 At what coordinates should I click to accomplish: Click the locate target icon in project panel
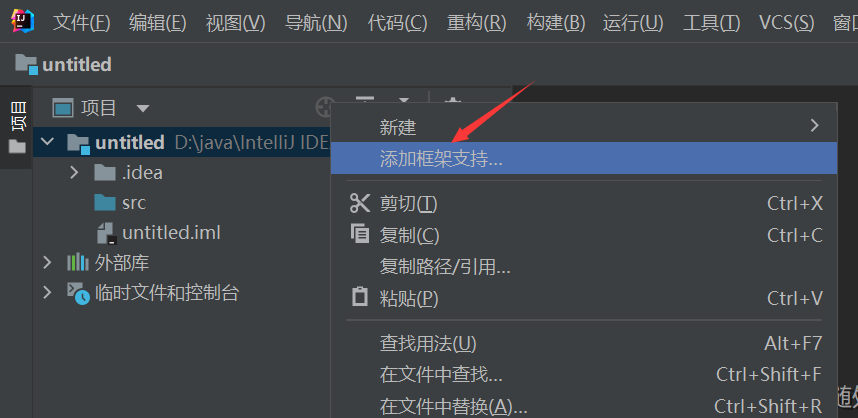point(324,107)
